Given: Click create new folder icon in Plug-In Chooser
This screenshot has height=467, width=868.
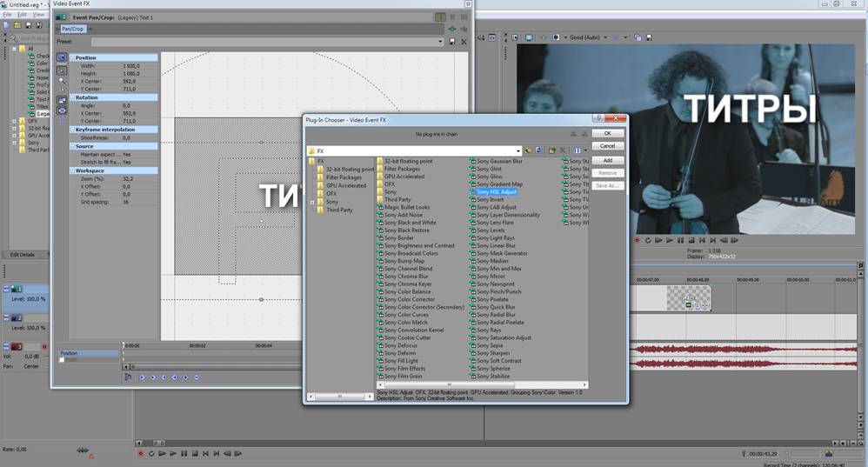Looking at the screenshot, I should tap(552, 150).
